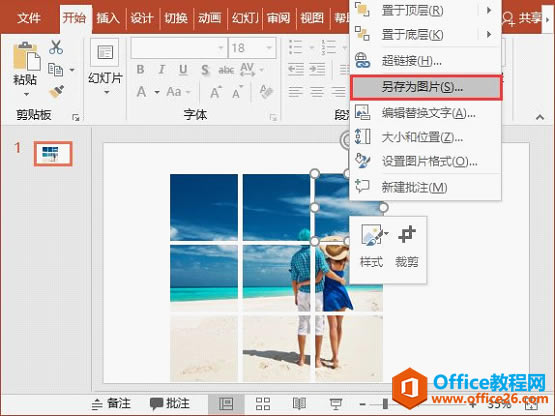This screenshot has width=555, height=416.
Task: Toggle Italic formatting button
Action: point(162,69)
